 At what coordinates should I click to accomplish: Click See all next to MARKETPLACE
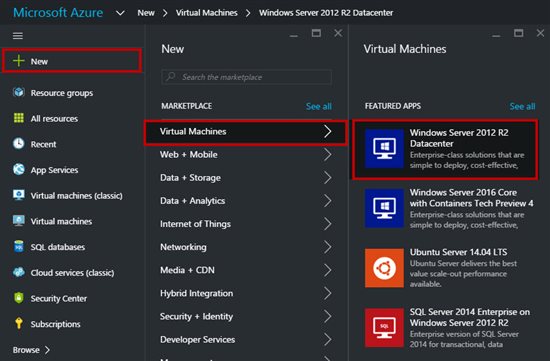pos(318,106)
